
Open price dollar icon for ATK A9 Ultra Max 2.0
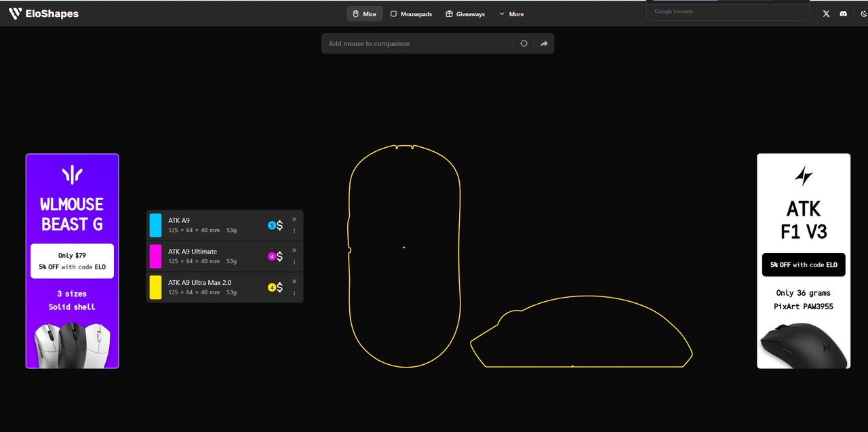point(279,288)
